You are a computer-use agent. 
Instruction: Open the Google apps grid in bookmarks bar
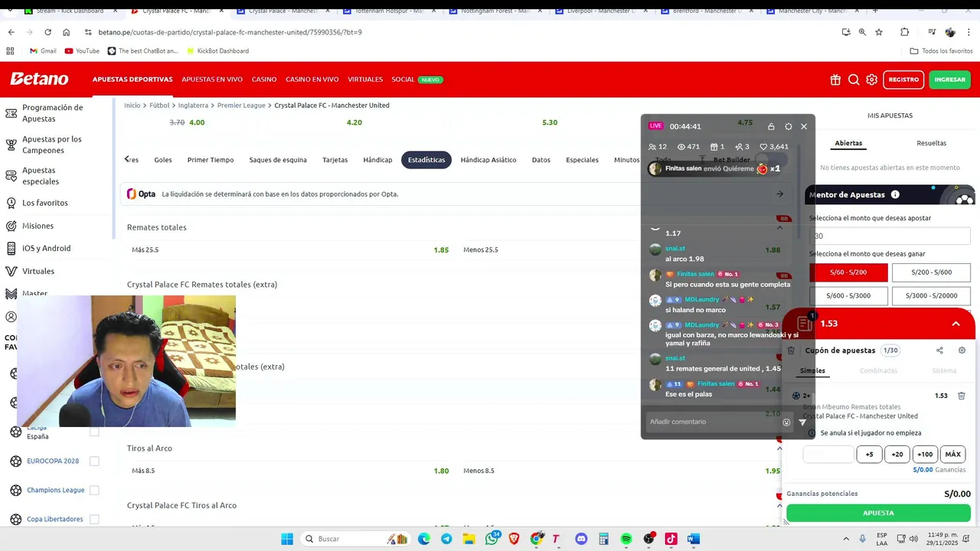pyautogui.click(x=10, y=51)
